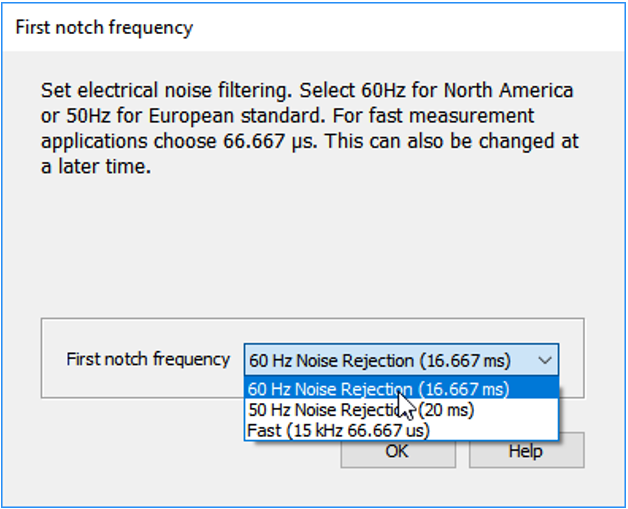The height and width of the screenshot is (509, 628).
Task: Click the chevron arrow of the notch dropdown
Action: point(544,360)
